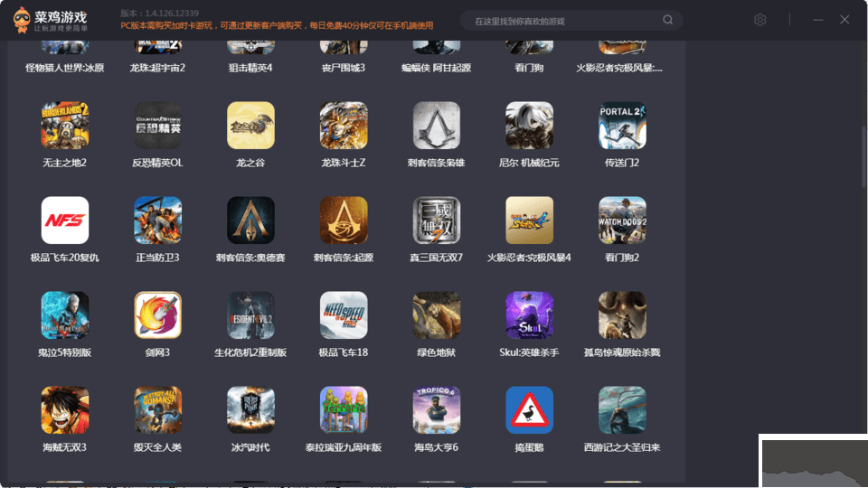Select 孤岛惊魂原始杀戮 game icon
Viewport: 868px width, 488px height.
(x=622, y=314)
